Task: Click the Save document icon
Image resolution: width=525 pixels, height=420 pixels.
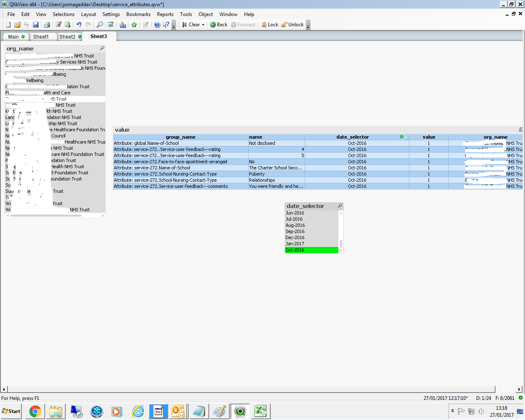Action: click(36, 25)
